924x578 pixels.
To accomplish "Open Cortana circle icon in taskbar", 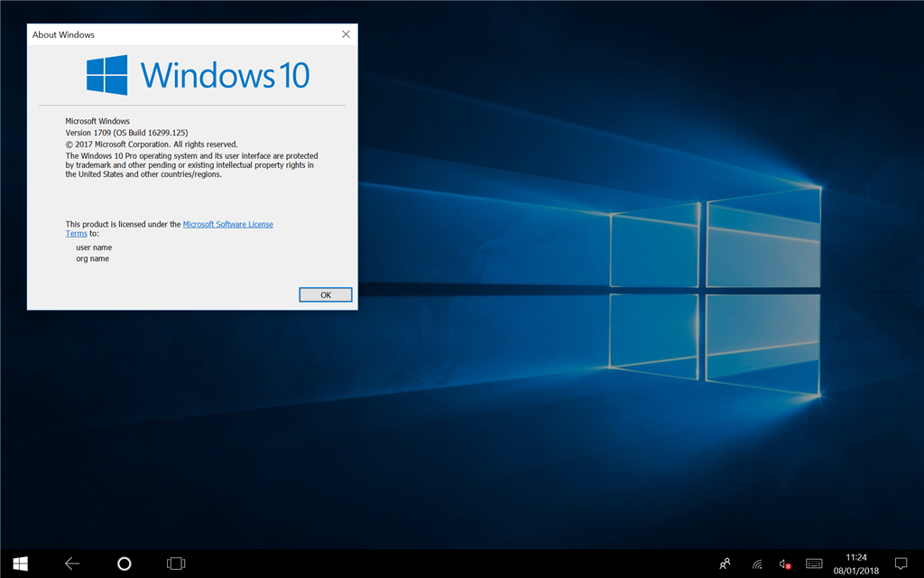I will [125, 564].
